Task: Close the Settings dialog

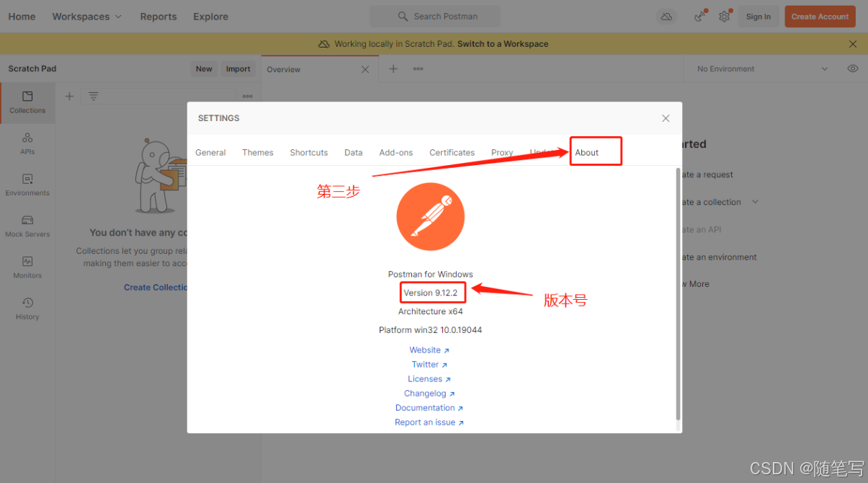Action: 666,118
